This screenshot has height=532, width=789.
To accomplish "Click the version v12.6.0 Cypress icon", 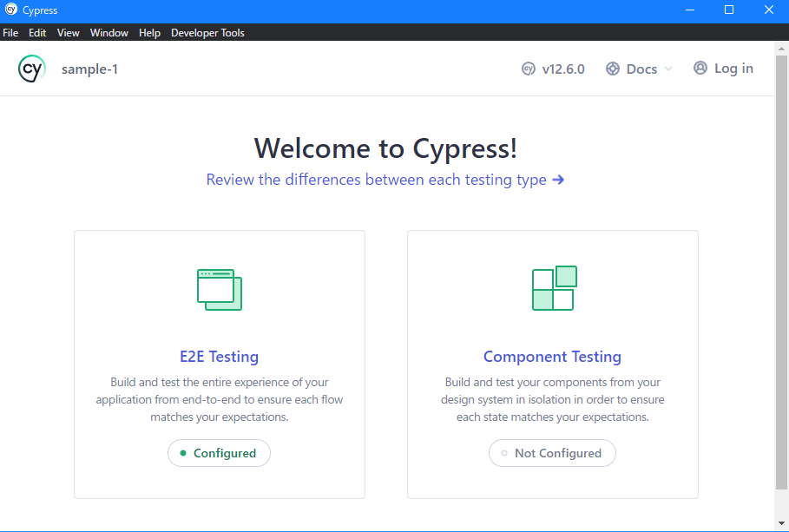I will point(529,69).
